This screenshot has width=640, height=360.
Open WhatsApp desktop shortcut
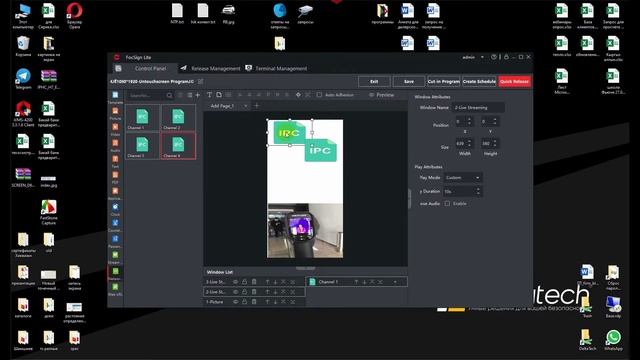(613, 340)
